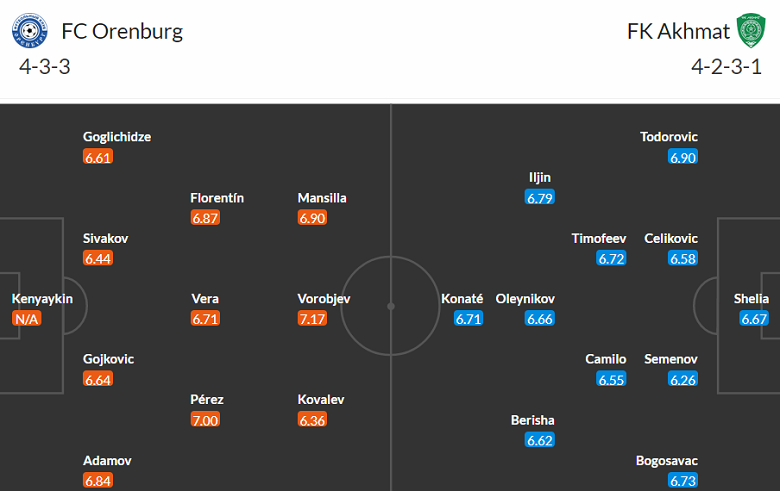Select Iljin's 6.79 rating badge
780x491 pixels.
coord(540,198)
